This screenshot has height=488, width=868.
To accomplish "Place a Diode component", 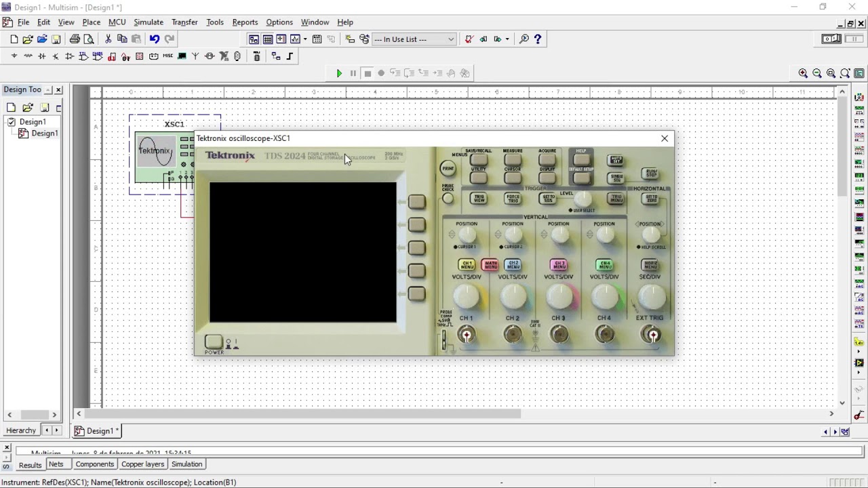I will click(x=42, y=56).
